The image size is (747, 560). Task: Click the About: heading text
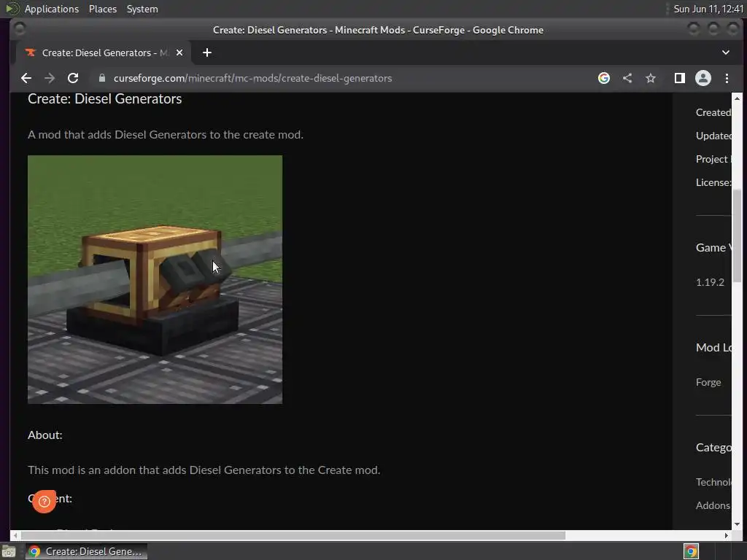pyautogui.click(x=44, y=435)
